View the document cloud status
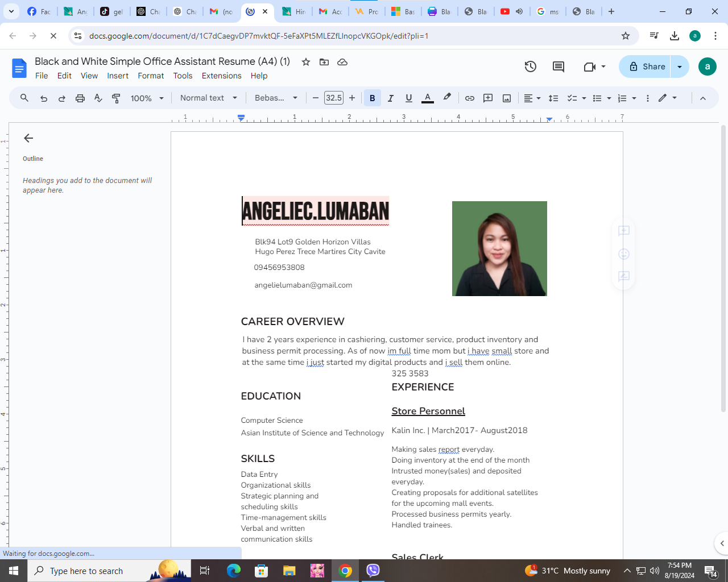The height and width of the screenshot is (582, 728). tap(342, 62)
